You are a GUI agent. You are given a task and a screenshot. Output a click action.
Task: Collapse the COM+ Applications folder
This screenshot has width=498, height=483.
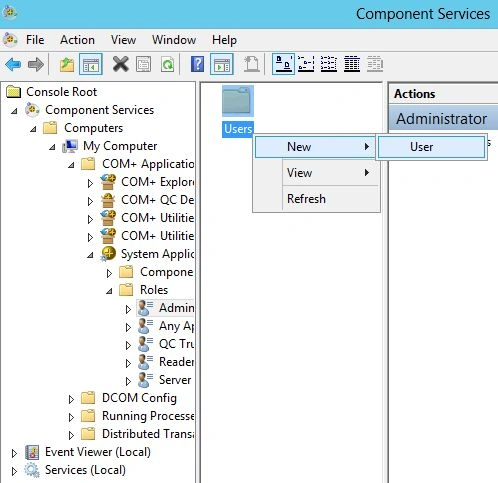71,164
